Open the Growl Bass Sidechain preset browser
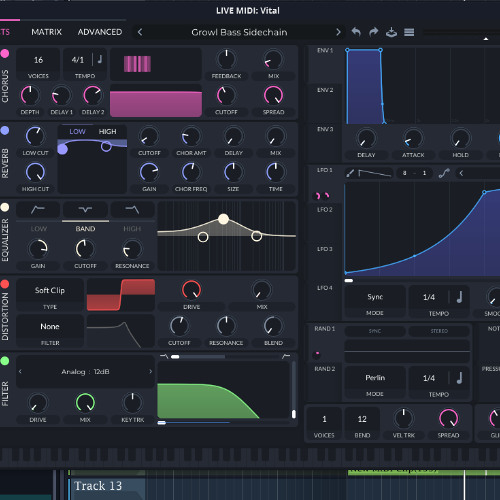 click(239, 32)
